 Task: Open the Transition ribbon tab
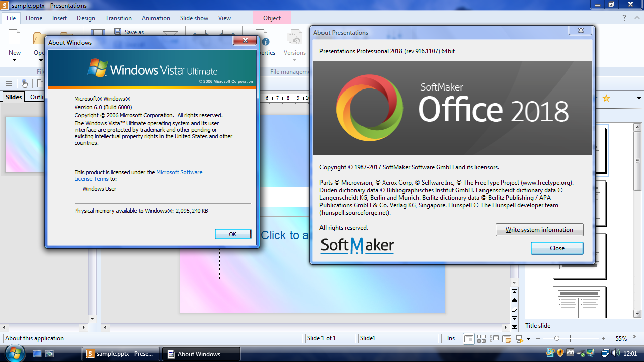[119, 18]
